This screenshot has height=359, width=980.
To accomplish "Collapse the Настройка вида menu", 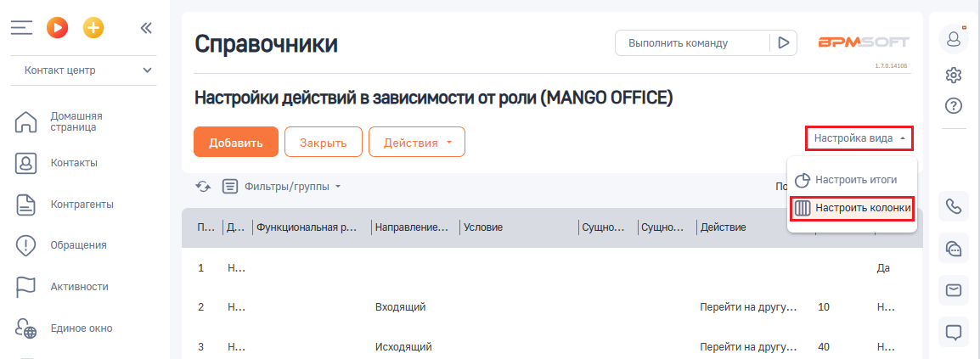I will click(860, 138).
